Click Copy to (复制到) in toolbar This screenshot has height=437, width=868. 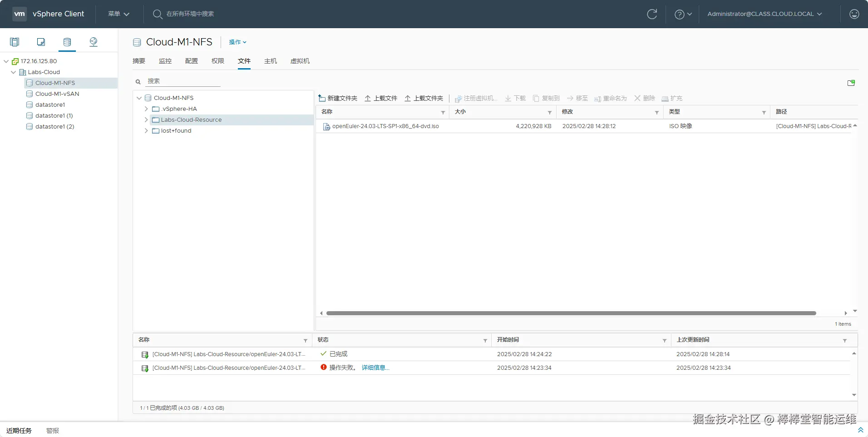coord(546,98)
